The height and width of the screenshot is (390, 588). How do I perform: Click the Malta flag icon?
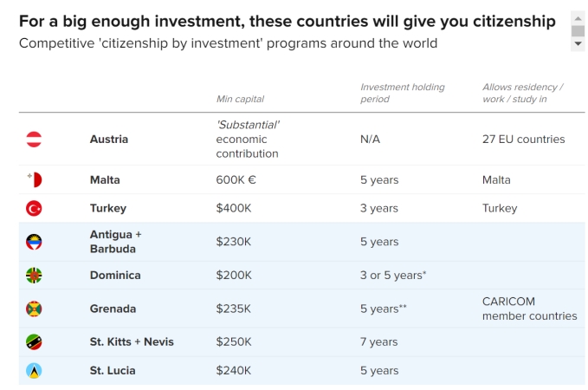[x=34, y=179]
